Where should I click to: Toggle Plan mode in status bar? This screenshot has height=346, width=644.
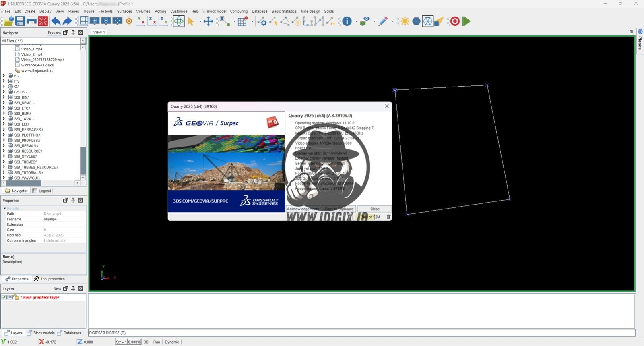pos(157,342)
